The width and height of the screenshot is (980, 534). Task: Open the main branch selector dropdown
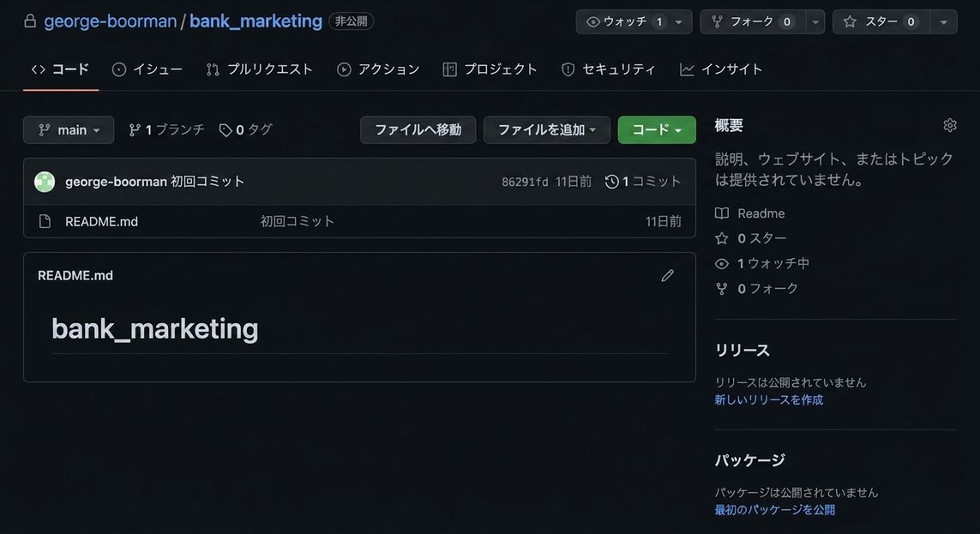pyautogui.click(x=69, y=130)
